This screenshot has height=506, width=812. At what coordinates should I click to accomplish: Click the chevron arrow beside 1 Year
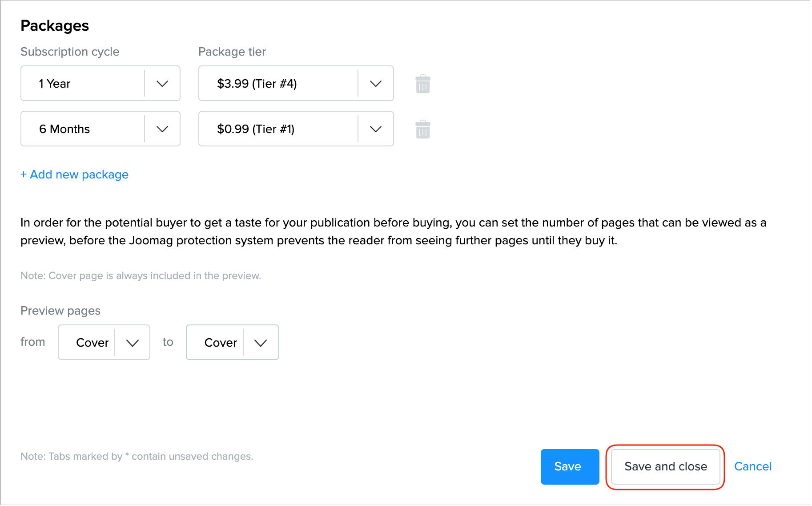tap(162, 84)
